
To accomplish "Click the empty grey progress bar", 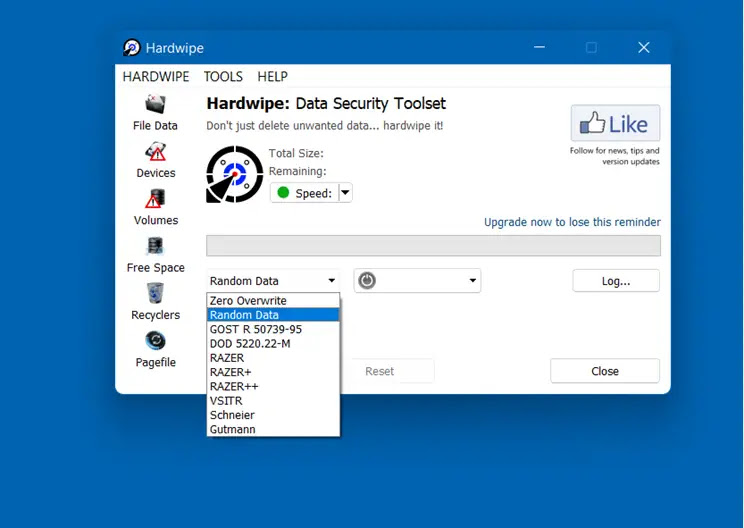I will (433, 245).
